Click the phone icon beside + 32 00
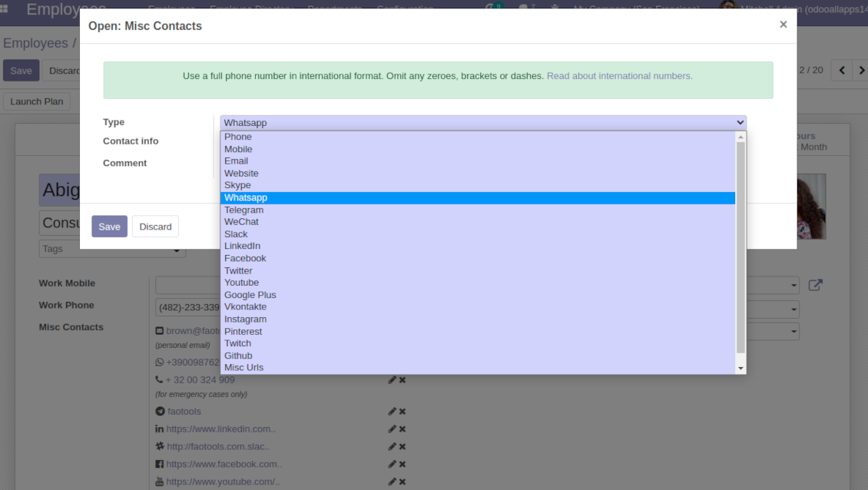 159,380
